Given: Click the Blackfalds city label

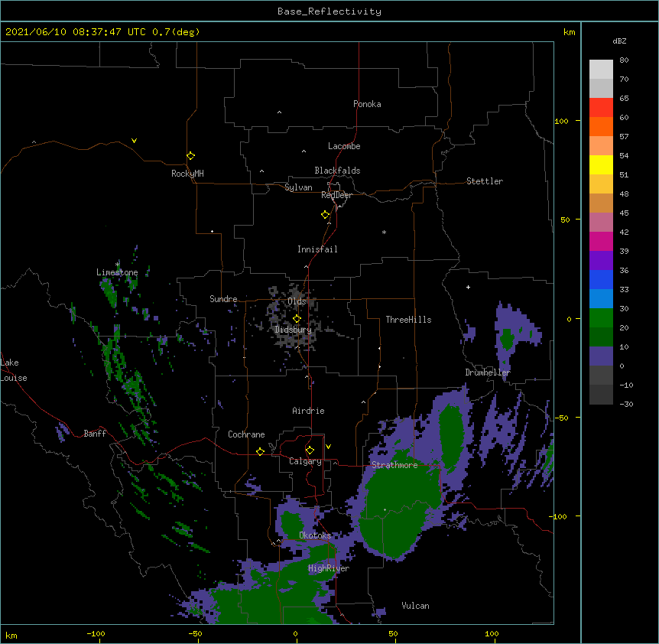Looking at the screenshot, I should [337, 171].
